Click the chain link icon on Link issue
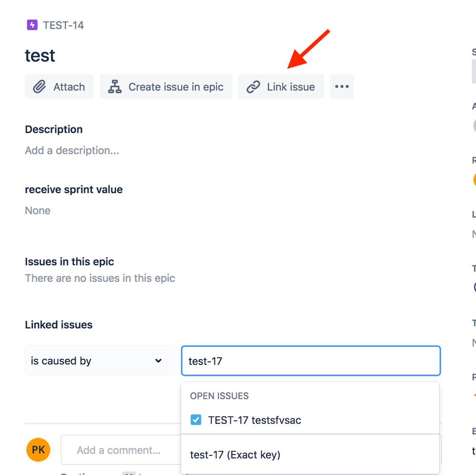 (252, 86)
